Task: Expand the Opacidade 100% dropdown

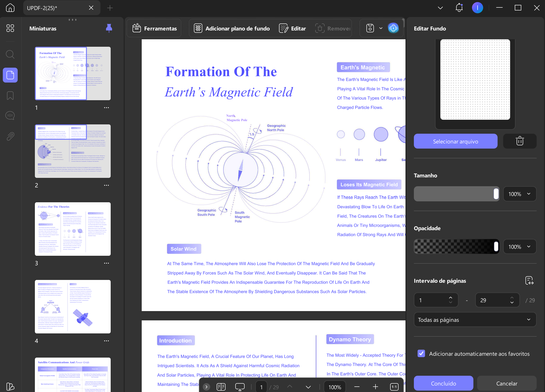Action: (x=519, y=247)
